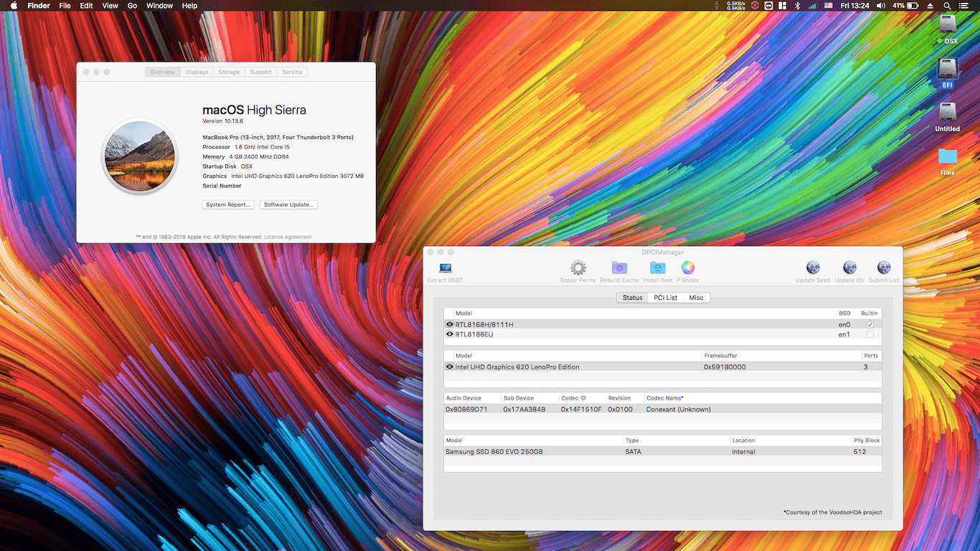The image size is (980, 551).
Task: Click the eye toggle beside RTL8188EU
Action: (448, 334)
